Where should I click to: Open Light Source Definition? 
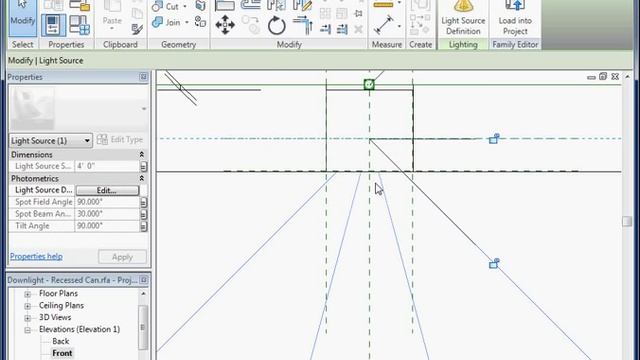(463, 18)
